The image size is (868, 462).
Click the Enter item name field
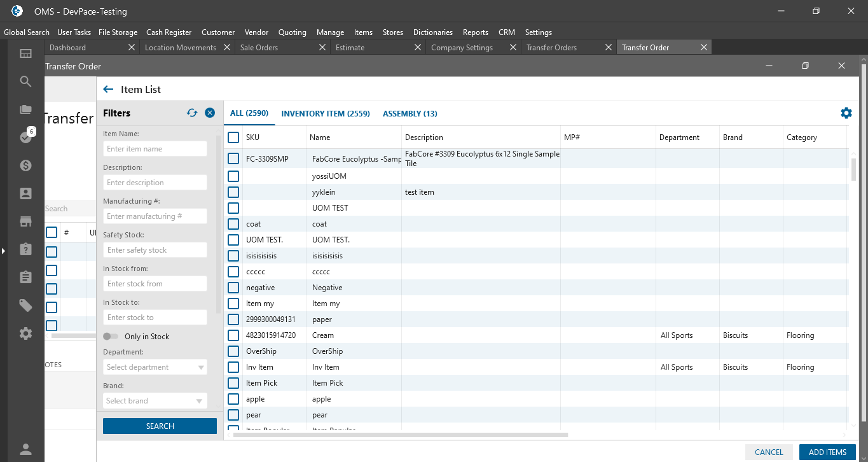[x=155, y=149]
